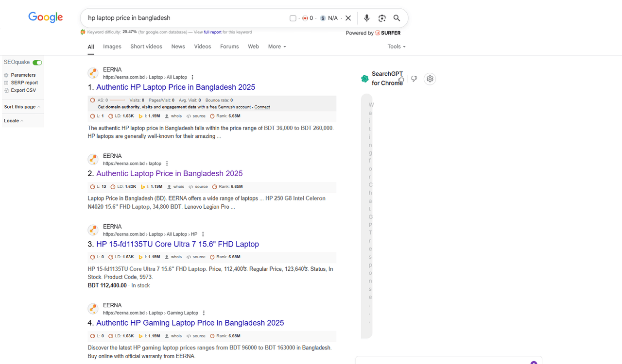Screen dimensions: 622x364
Task: Open Authentic HP Laptop Price in Bangladesh 2025
Action: click(175, 87)
